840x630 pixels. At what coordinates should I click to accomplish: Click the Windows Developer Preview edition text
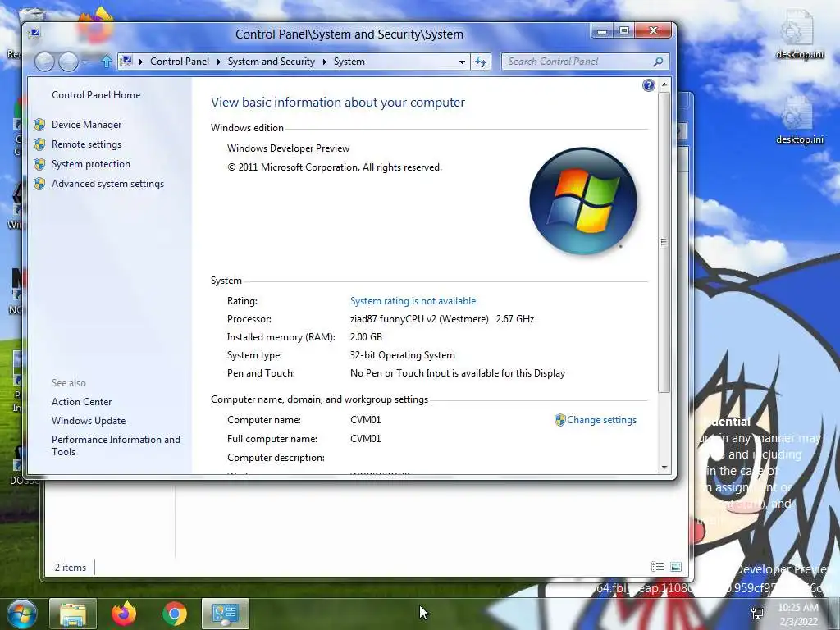[288, 148]
